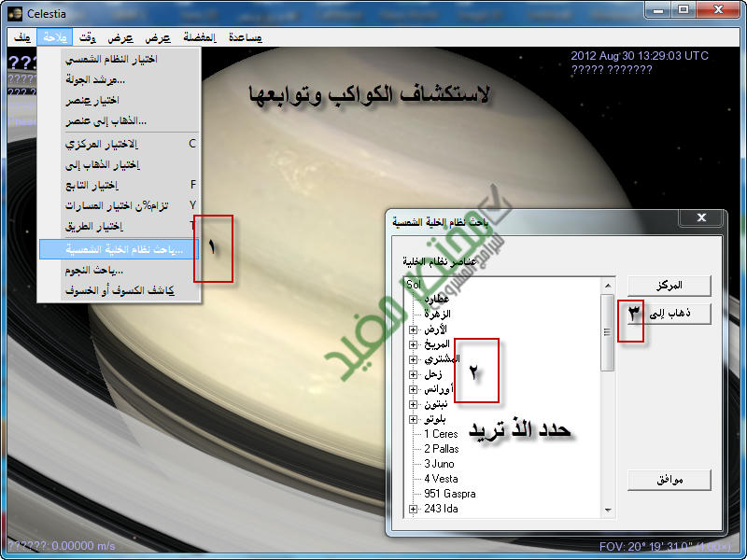Select زحل label in the tree
Viewport: 747px width, 560px height.
pos(433,374)
